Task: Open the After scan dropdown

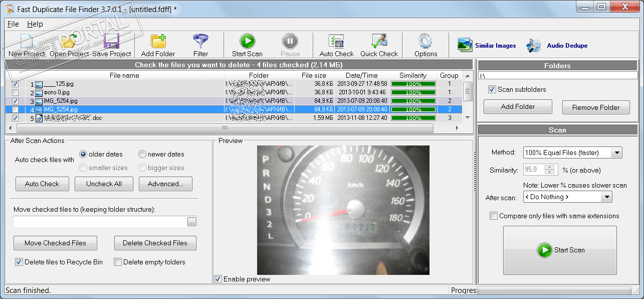Action: point(607,197)
